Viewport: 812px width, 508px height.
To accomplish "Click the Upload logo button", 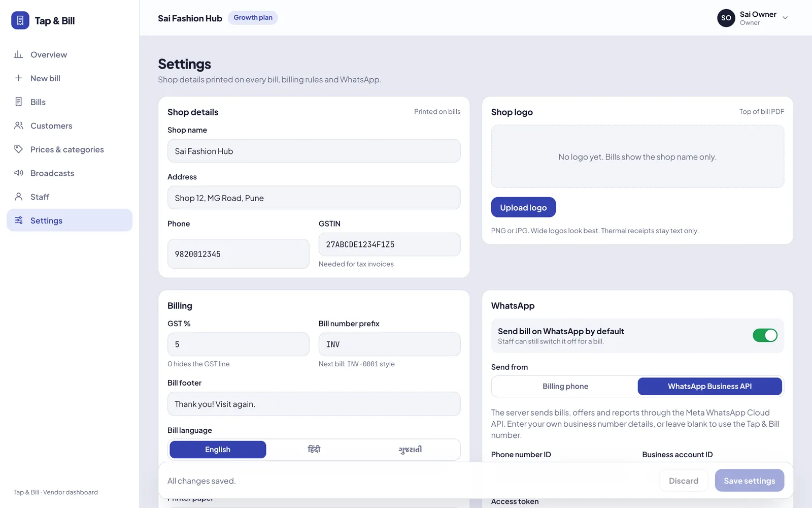I will (x=523, y=207).
